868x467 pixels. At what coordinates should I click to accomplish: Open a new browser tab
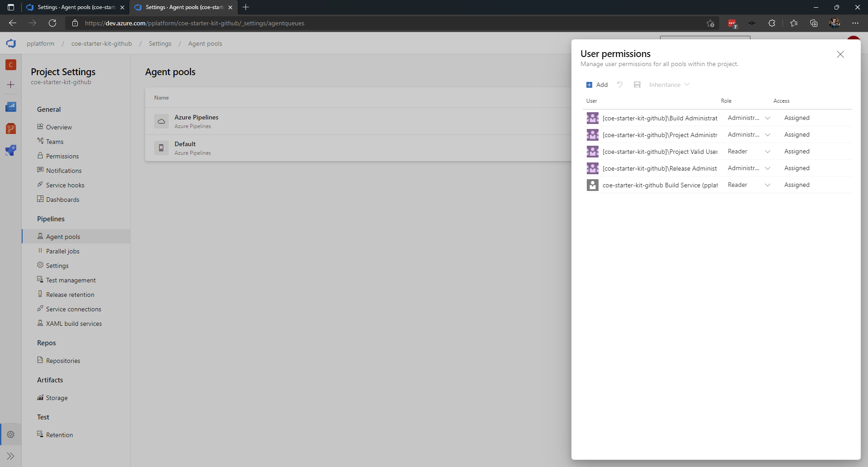point(246,7)
